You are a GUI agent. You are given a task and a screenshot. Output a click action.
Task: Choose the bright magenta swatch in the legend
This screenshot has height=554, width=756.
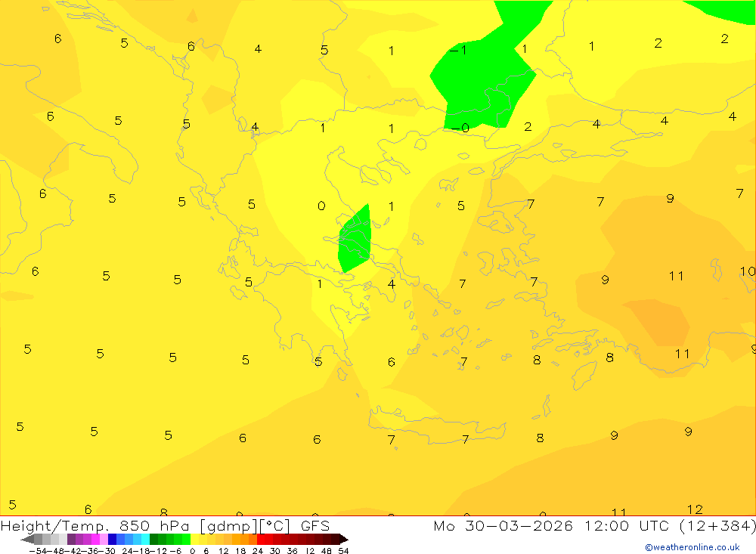95,539
